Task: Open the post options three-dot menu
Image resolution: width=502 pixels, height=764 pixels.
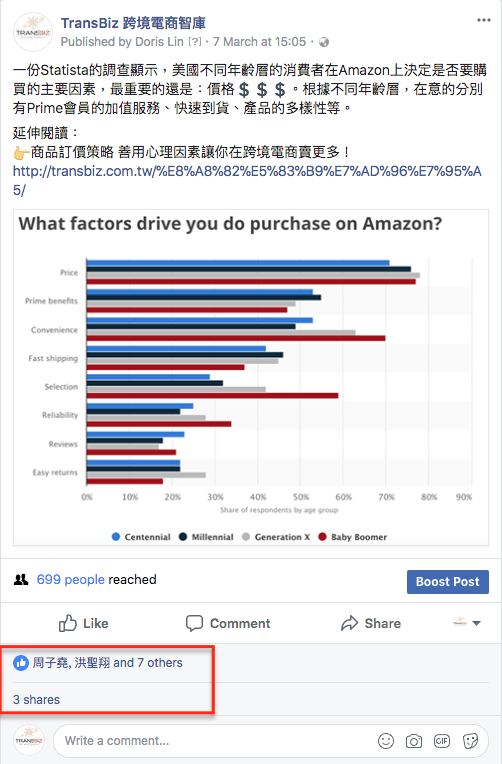Action: tap(483, 20)
